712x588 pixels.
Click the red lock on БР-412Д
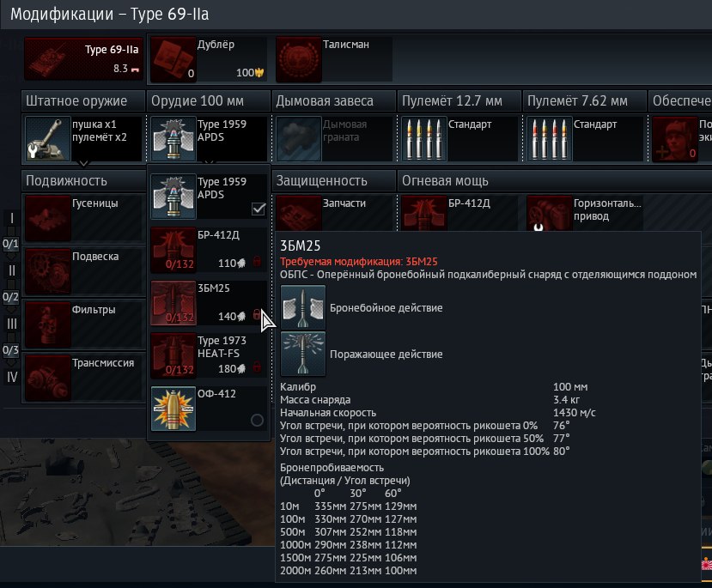(257, 261)
